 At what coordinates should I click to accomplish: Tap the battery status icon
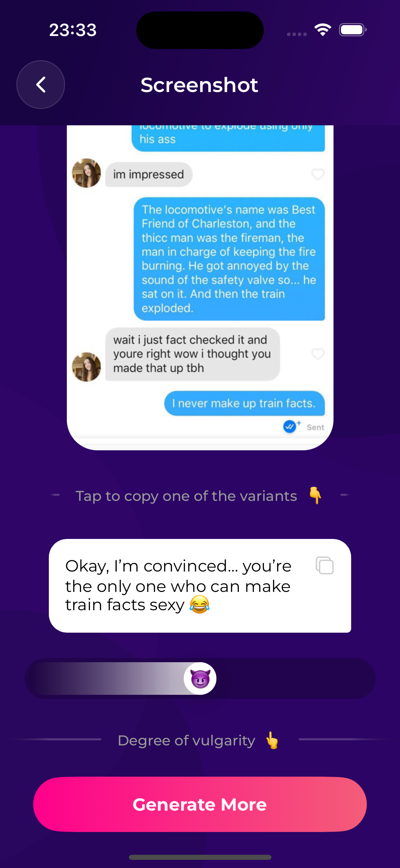tap(353, 30)
